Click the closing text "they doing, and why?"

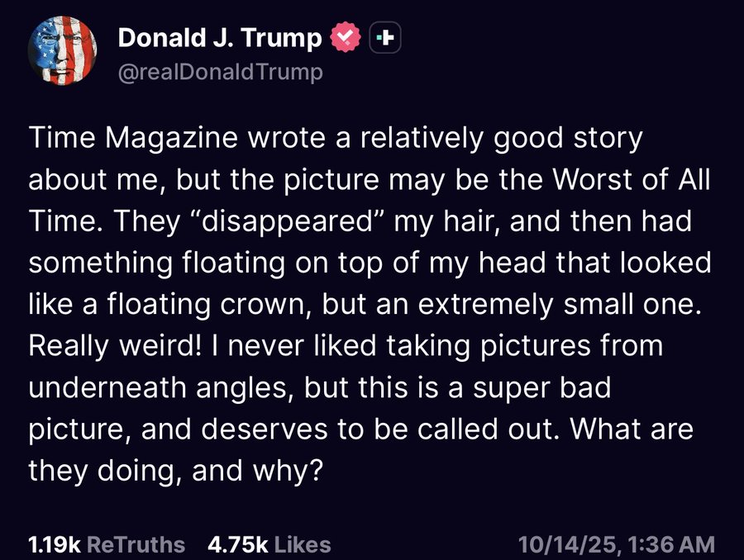174,470
